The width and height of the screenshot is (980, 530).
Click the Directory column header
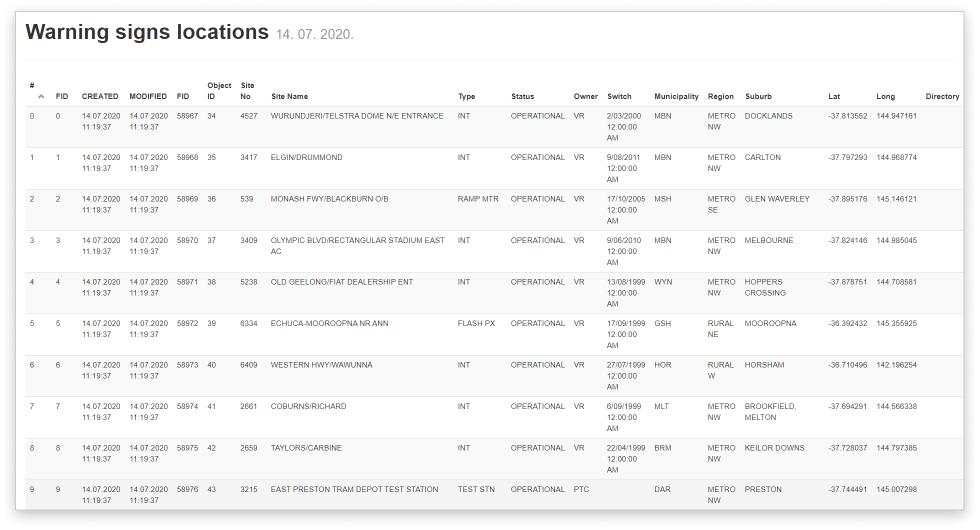[942, 96]
